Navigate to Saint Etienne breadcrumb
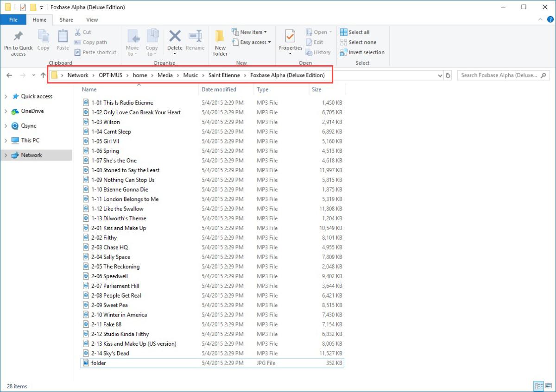The width and height of the screenshot is (556, 392). coord(224,75)
